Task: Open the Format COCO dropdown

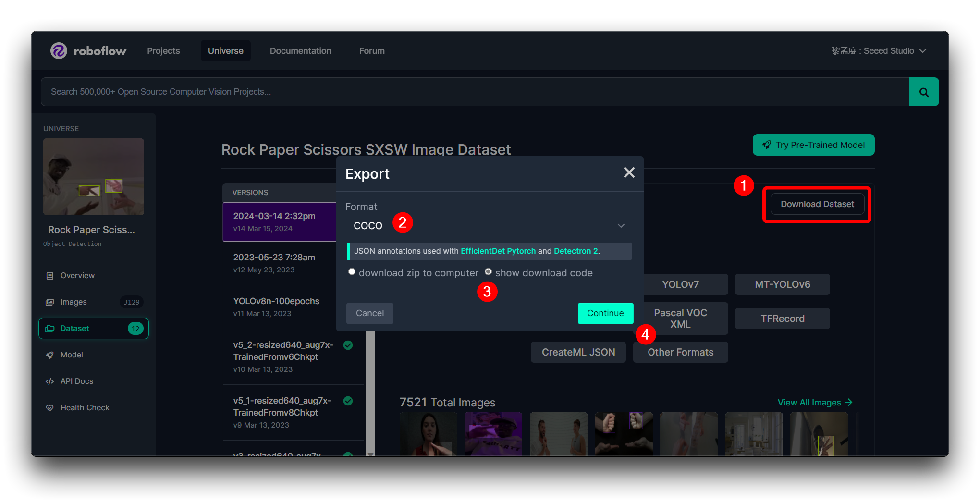Action: [489, 225]
